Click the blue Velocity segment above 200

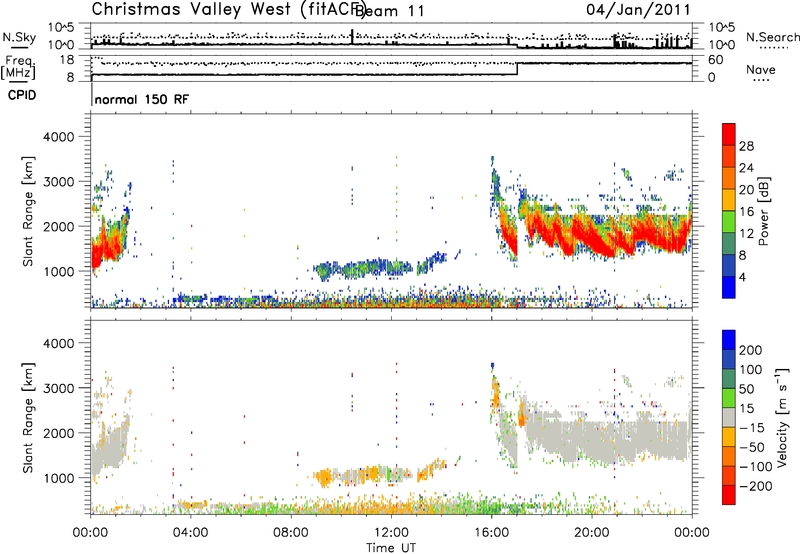click(x=729, y=340)
